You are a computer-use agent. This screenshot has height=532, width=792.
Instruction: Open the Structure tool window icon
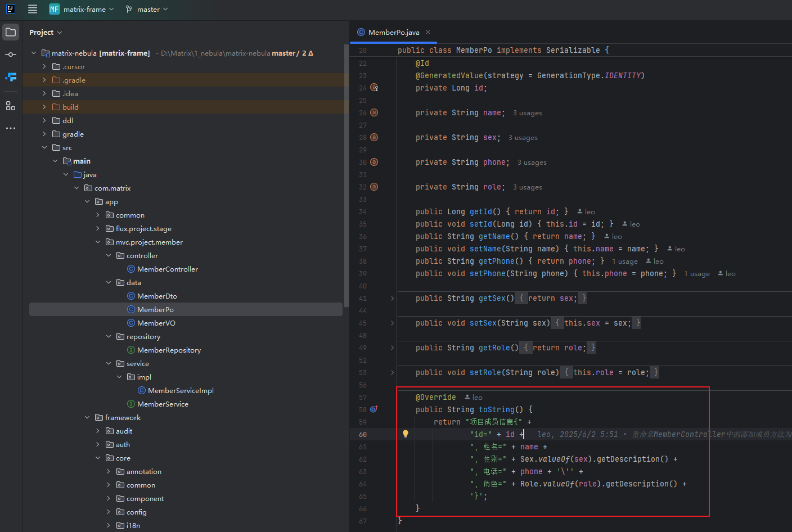pyautogui.click(x=11, y=106)
